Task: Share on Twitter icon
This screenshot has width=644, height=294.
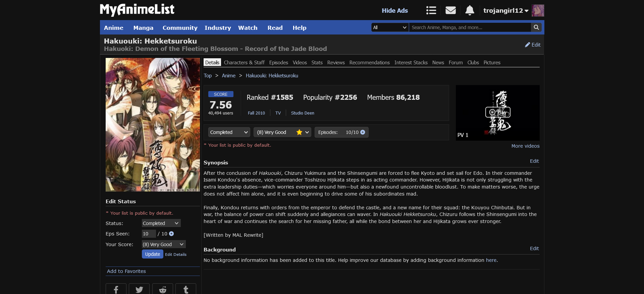Action: (139, 289)
